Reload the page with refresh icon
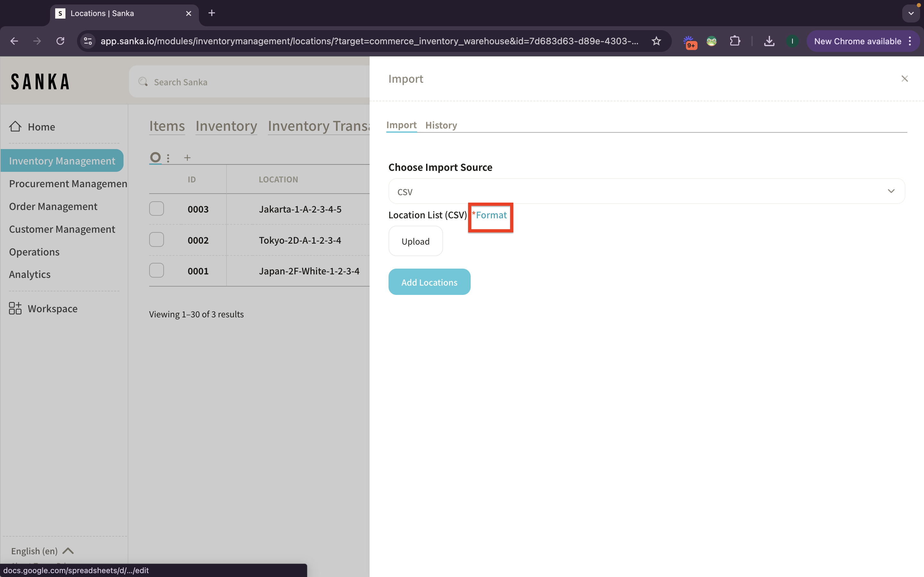 click(60, 41)
